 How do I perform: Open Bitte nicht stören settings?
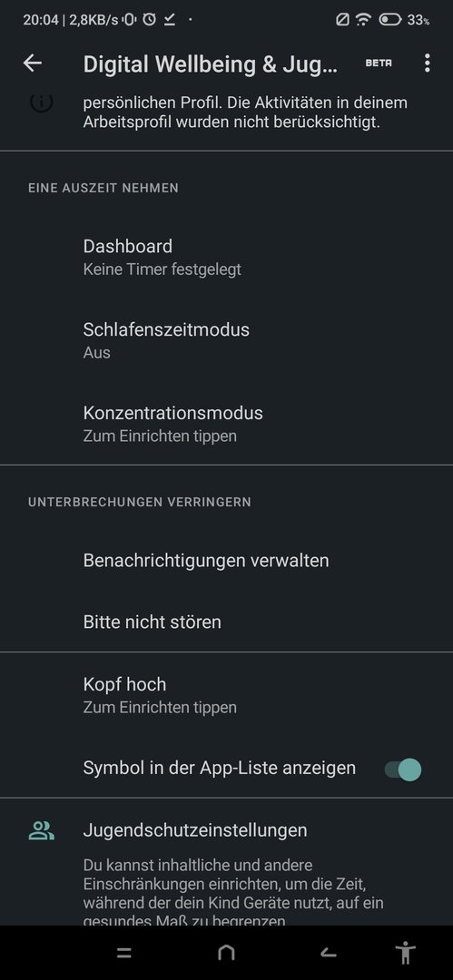227,622
